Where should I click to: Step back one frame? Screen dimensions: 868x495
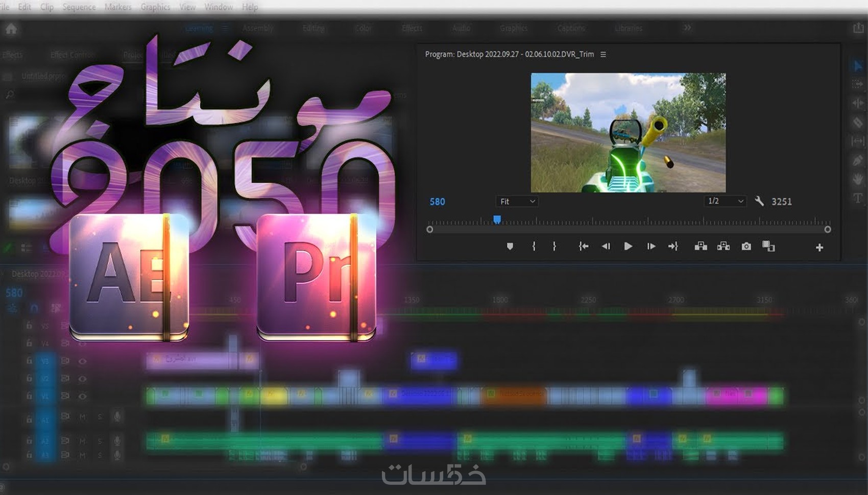606,246
